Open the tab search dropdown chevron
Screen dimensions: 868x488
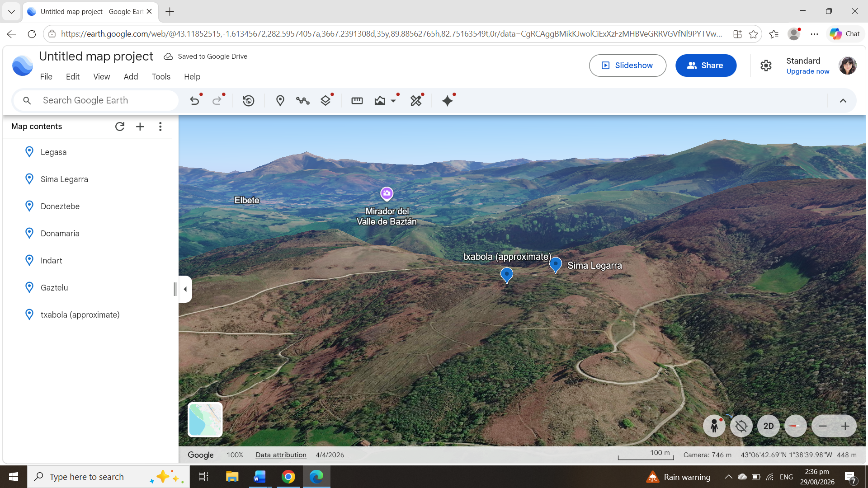pyautogui.click(x=12, y=12)
